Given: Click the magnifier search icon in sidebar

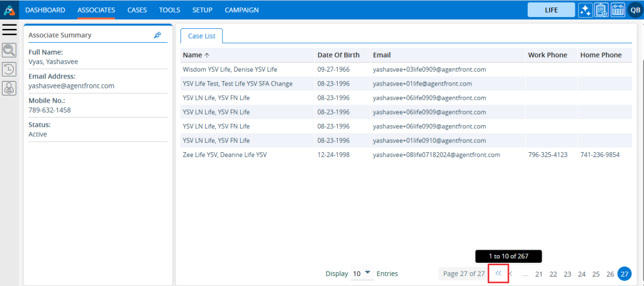Looking at the screenshot, I should [9, 50].
